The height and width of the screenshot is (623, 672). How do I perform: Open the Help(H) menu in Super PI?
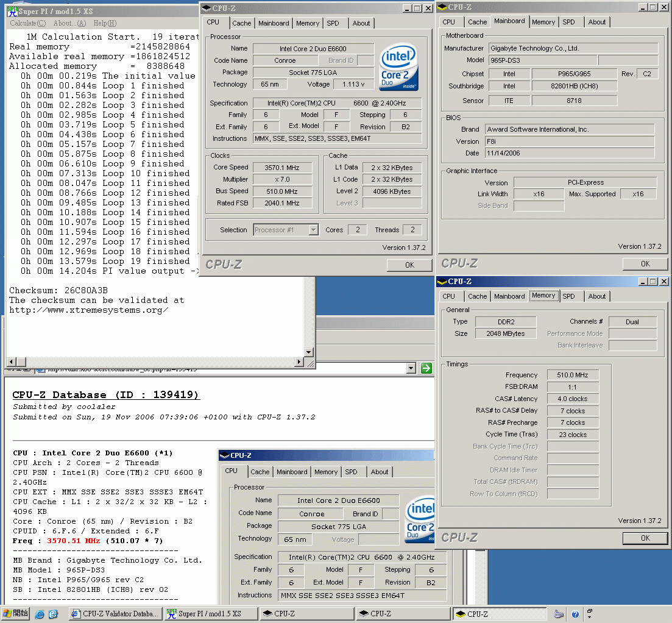pyautogui.click(x=105, y=23)
